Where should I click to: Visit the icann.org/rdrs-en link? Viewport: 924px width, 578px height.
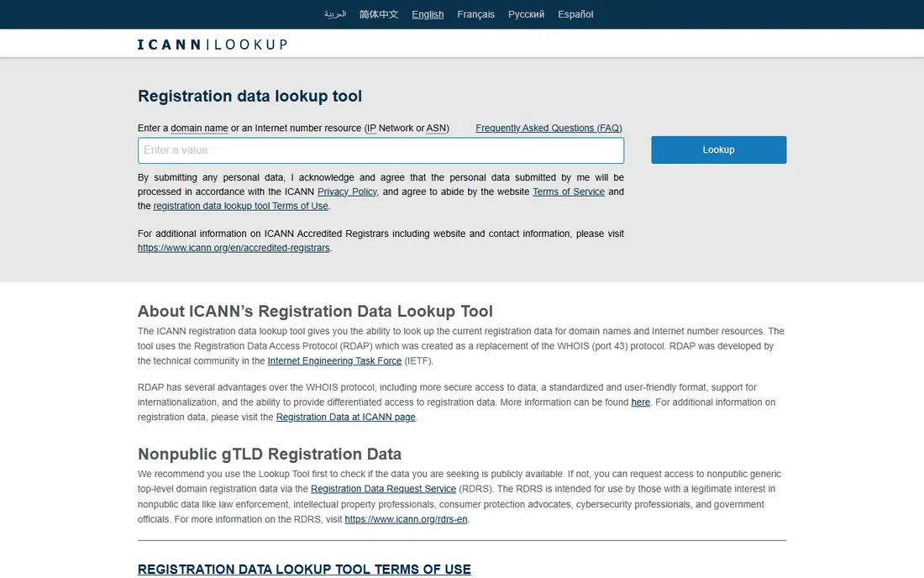point(406,519)
